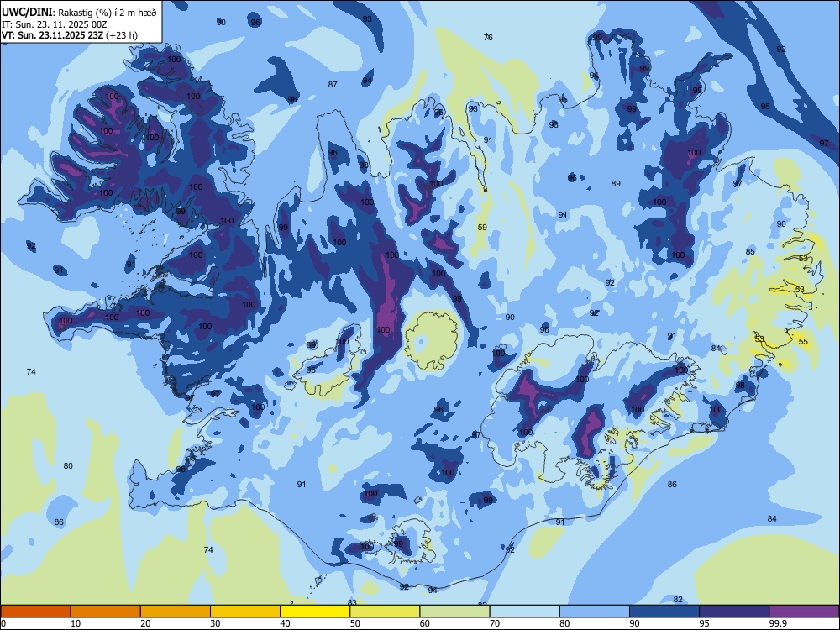Click the legend label '60'
The width and height of the screenshot is (840, 630).
tap(425, 623)
